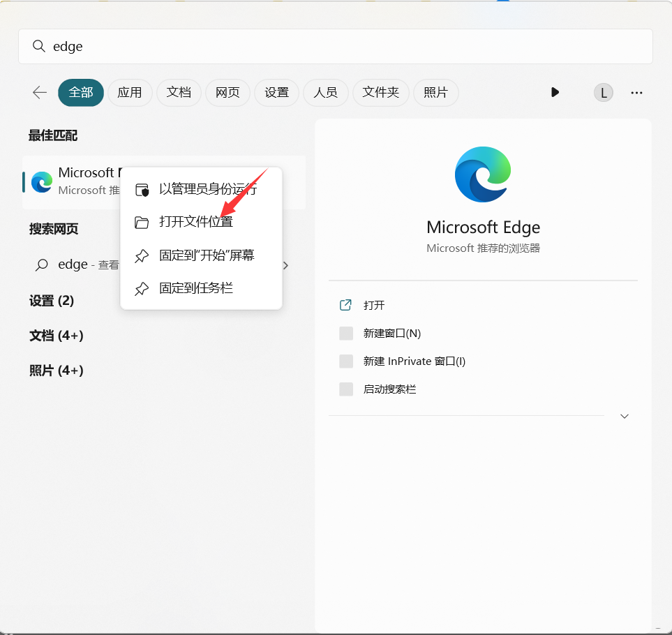Select the 全部 filter tab
This screenshot has height=635, width=672.
[x=81, y=93]
